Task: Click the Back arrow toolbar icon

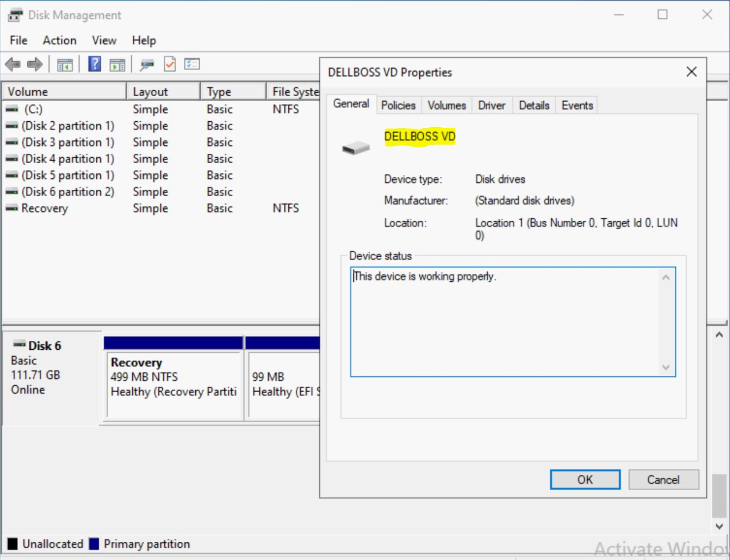Action: (x=13, y=64)
